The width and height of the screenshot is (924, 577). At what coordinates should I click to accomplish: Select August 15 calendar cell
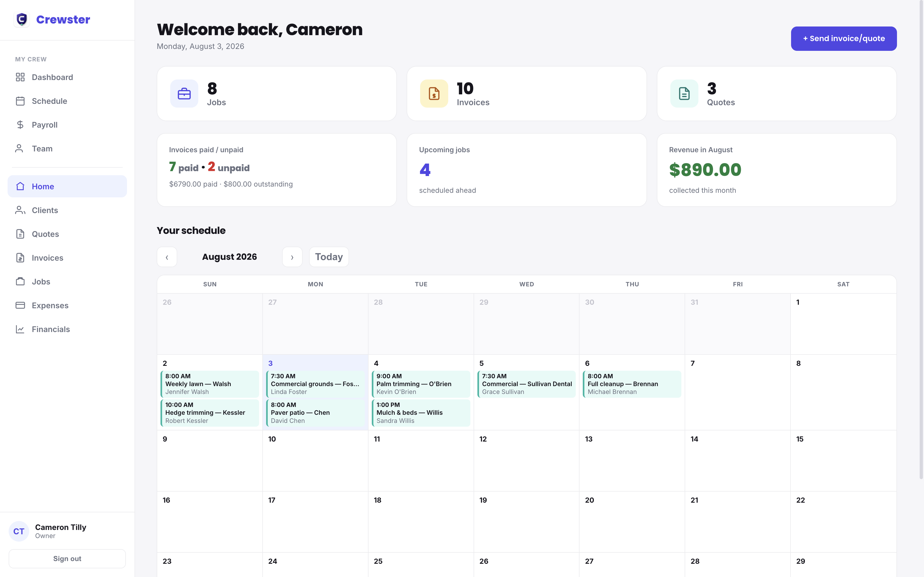843,461
